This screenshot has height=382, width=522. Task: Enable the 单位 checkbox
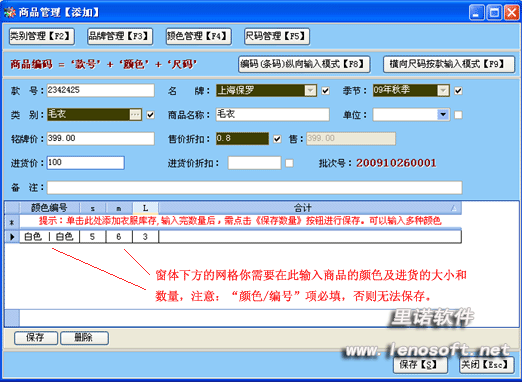(x=458, y=115)
